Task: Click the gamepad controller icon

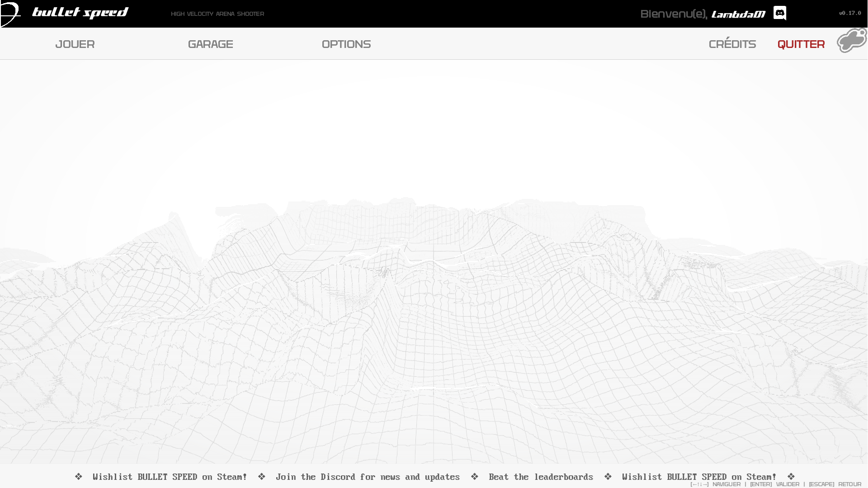Action: point(852,41)
